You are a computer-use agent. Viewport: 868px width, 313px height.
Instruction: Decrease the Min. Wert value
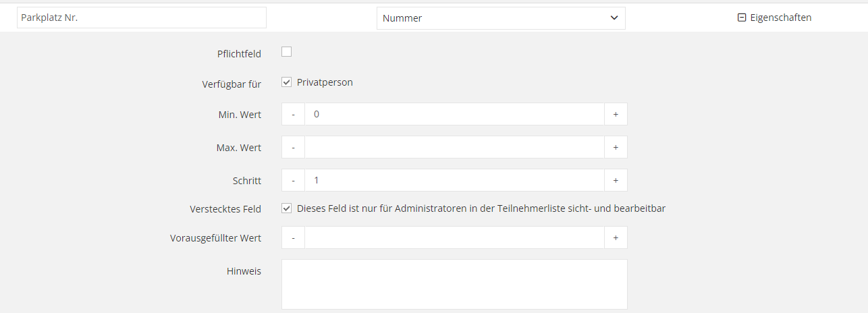[x=293, y=115]
